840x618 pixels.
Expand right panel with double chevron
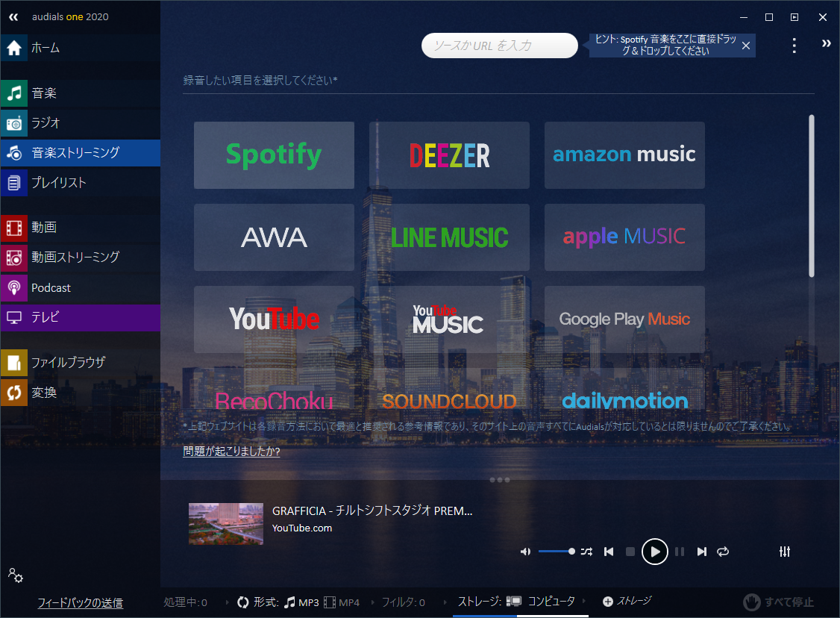click(x=826, y=43)
